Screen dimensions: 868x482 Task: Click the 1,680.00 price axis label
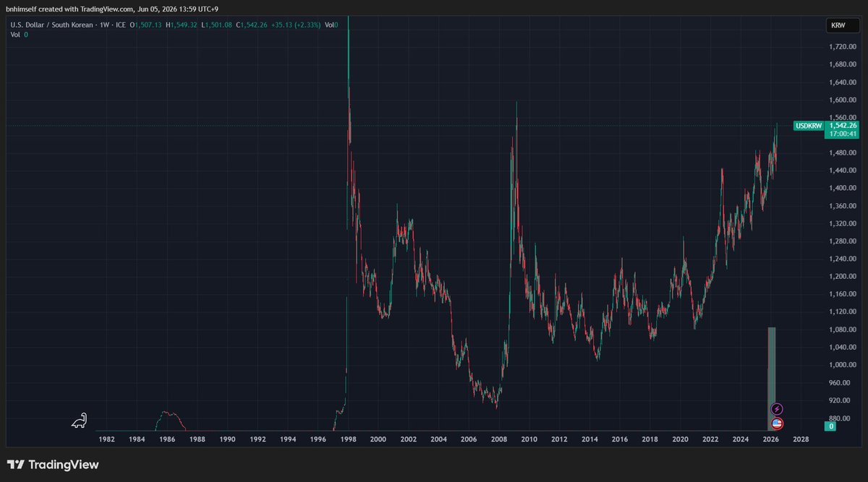coord(842,64)
